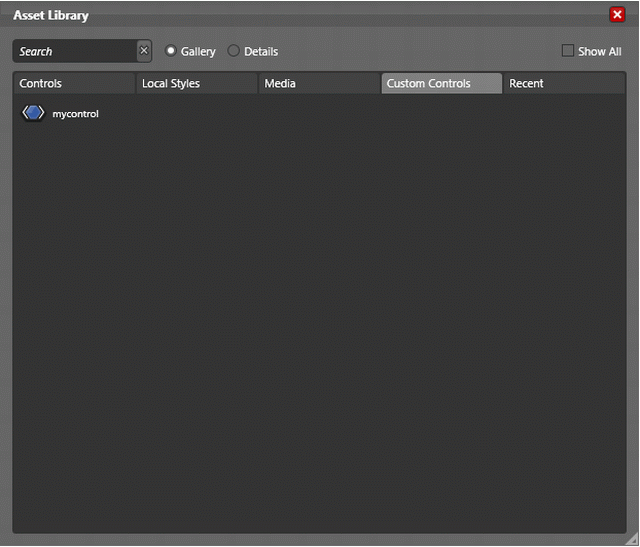Click the mycontrol label text
Screen dimensions: 640x547
pyautogui.click(x=76, y=114)
